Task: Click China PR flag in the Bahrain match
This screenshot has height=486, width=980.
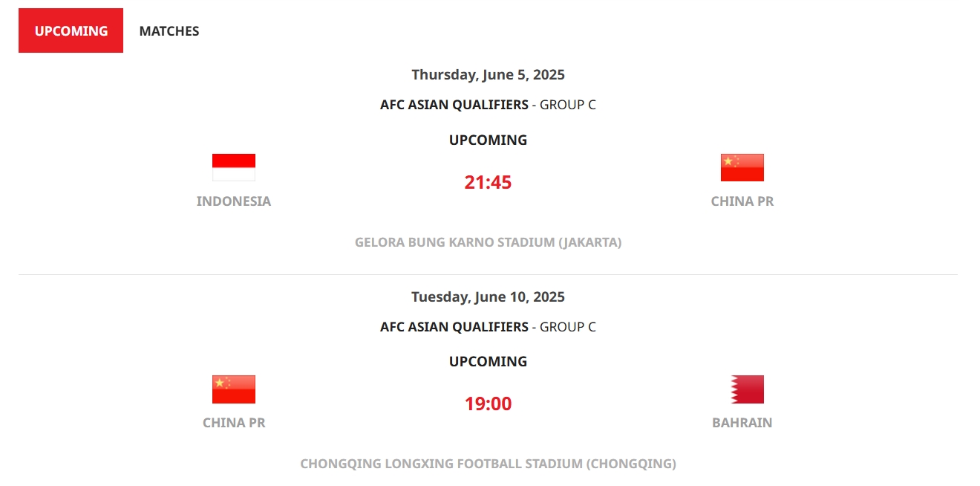Action: coord(234,389)
